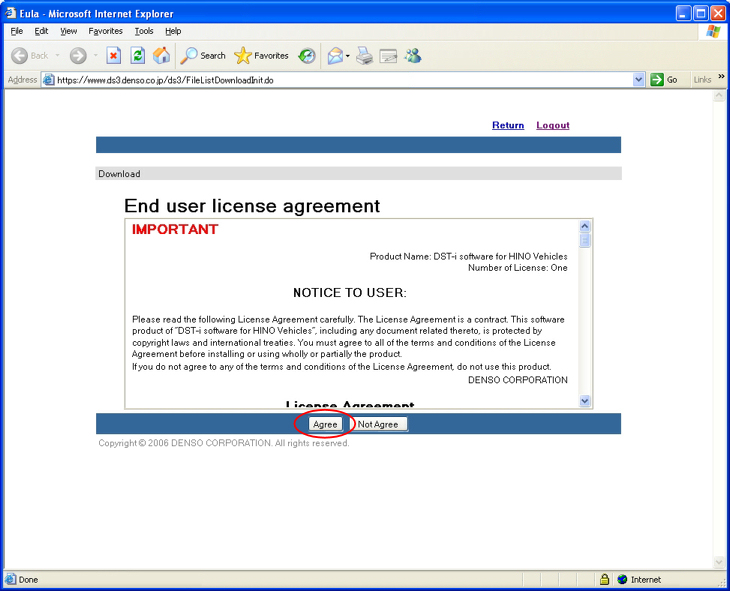This screenshot has width=730, height=591.
Task: Click the 'Download' section label
Action: [119, 174]
